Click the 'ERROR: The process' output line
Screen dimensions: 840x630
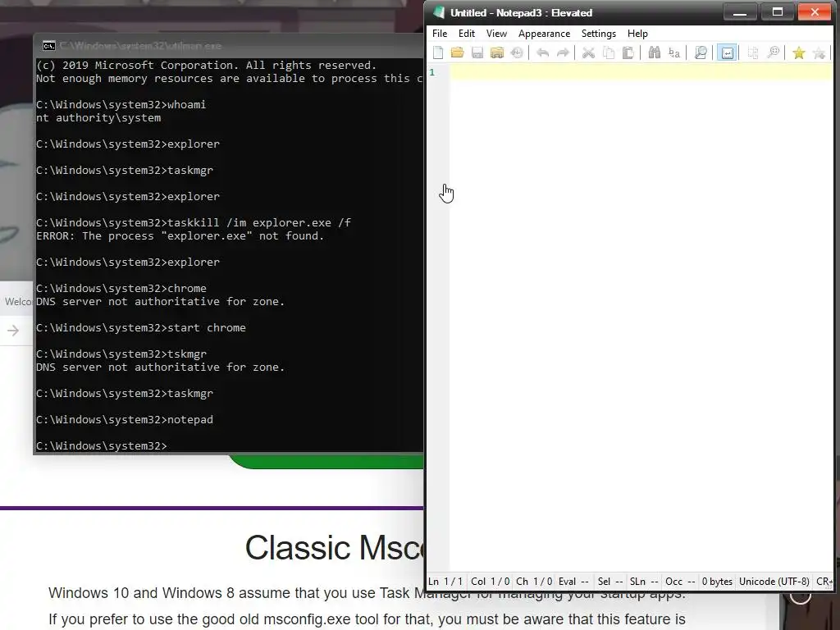(180, 236)
